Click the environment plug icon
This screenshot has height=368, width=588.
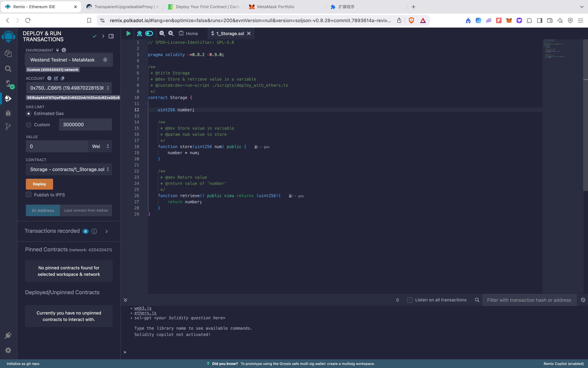58,50
